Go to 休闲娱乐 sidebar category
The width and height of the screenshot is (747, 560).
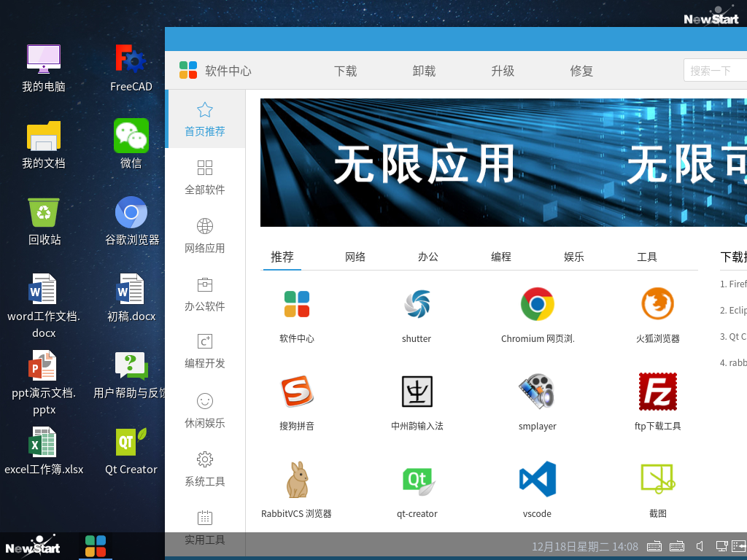point(205,411)
